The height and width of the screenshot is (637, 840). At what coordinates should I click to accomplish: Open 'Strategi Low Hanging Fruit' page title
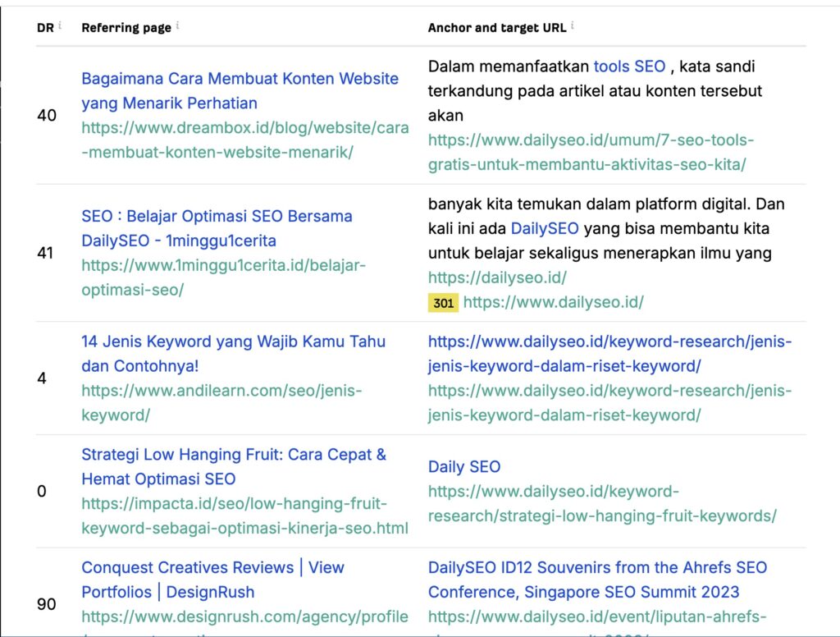click(234, 466)
